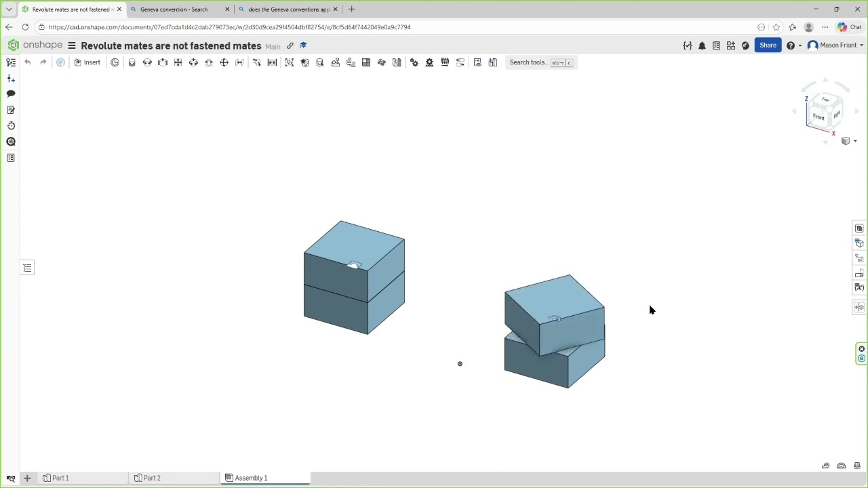Click the AI advisor head icon
Viewport: 868px width, 488px height.
coord(745,45)
